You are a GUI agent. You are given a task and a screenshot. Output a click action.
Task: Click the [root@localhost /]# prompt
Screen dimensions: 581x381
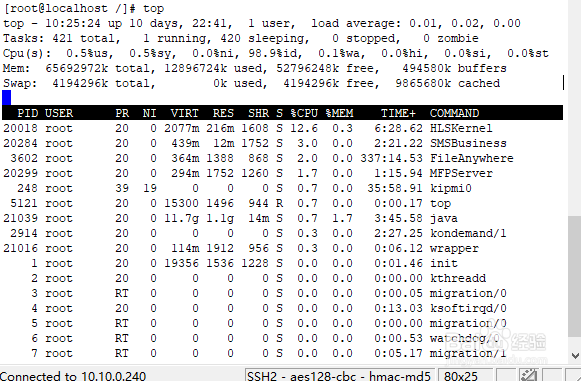click(69, 9)
